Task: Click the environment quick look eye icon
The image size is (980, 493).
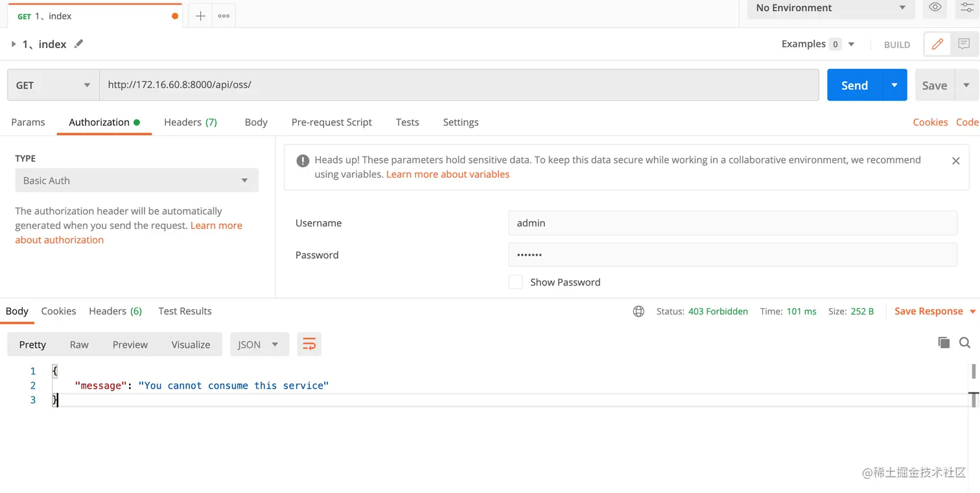Action: (x=935, y=8)
